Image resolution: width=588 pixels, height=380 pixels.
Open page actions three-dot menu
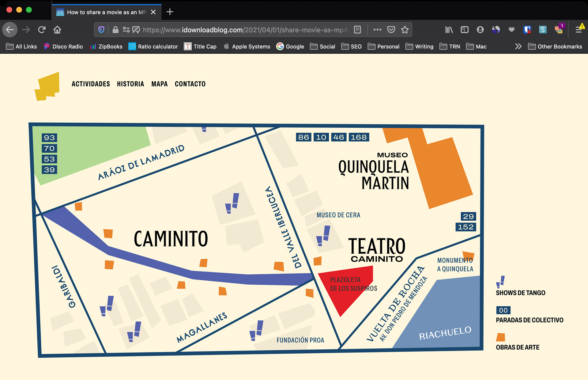(377, 30)
